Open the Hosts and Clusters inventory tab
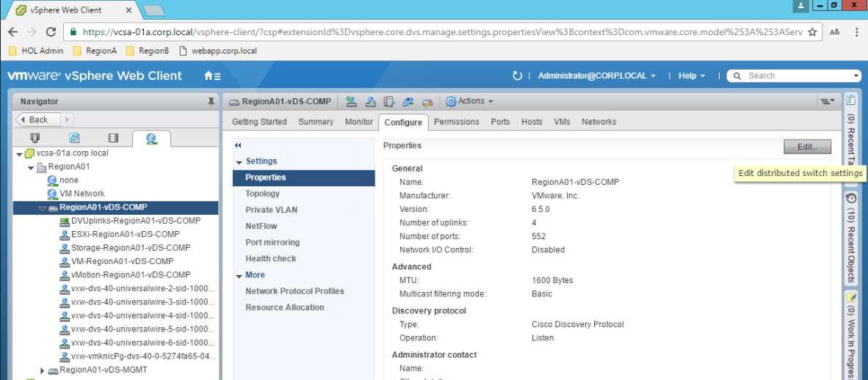This screenshot has width=868, height=380. [x=35, y=138]
